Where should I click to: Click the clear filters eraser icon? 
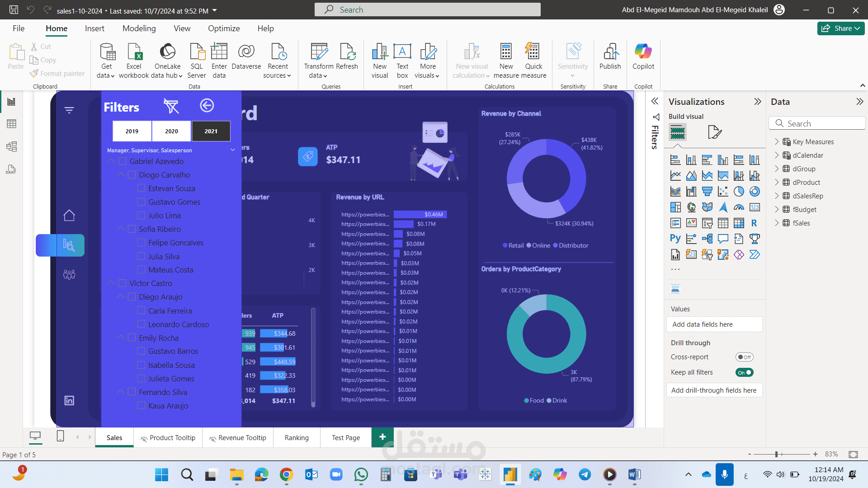point(171,106)
